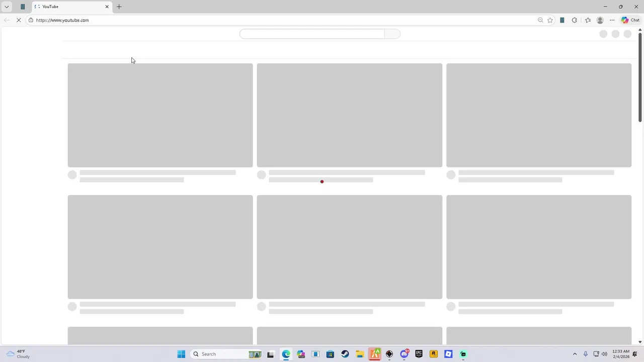Open Microsoft Store from taskbar
The height and width of the screenshot is (362, 644).
330,354
